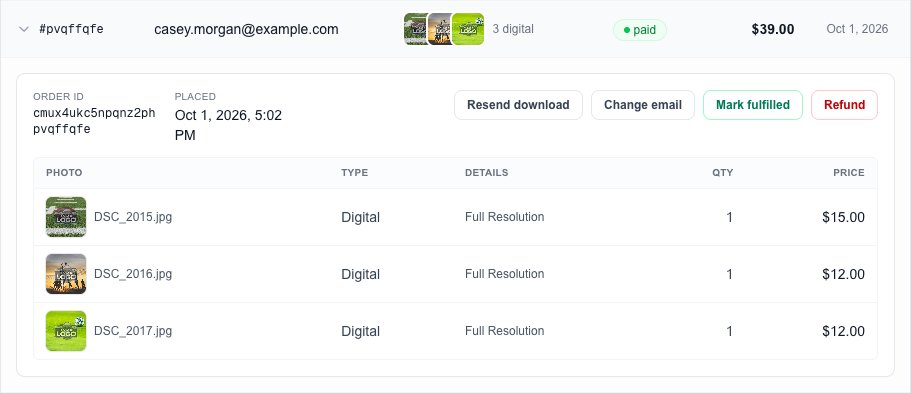The image size is (911, 393).
Task: Click the $15.00 price for DSC_2015.jpg
Action: tap(843, 217)
